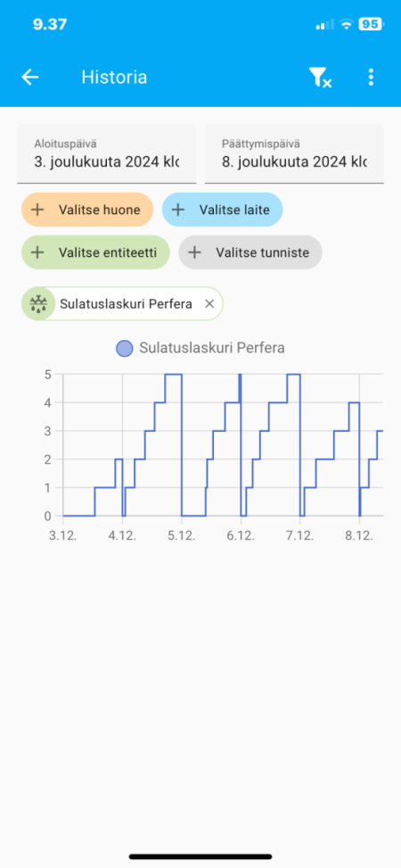Image resolution: width=401 pixels, height=868 pixels.
Task: Tap plus icon on Valitse entiteetti
Action: pyautogui.click(x=37, y=252)
